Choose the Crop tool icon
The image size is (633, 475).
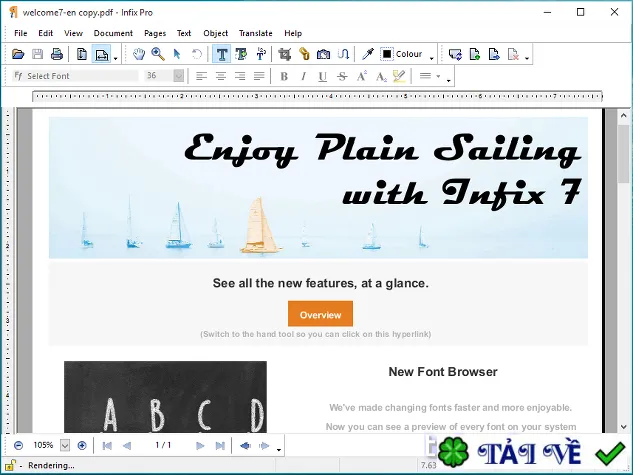(x=285, y=54)
